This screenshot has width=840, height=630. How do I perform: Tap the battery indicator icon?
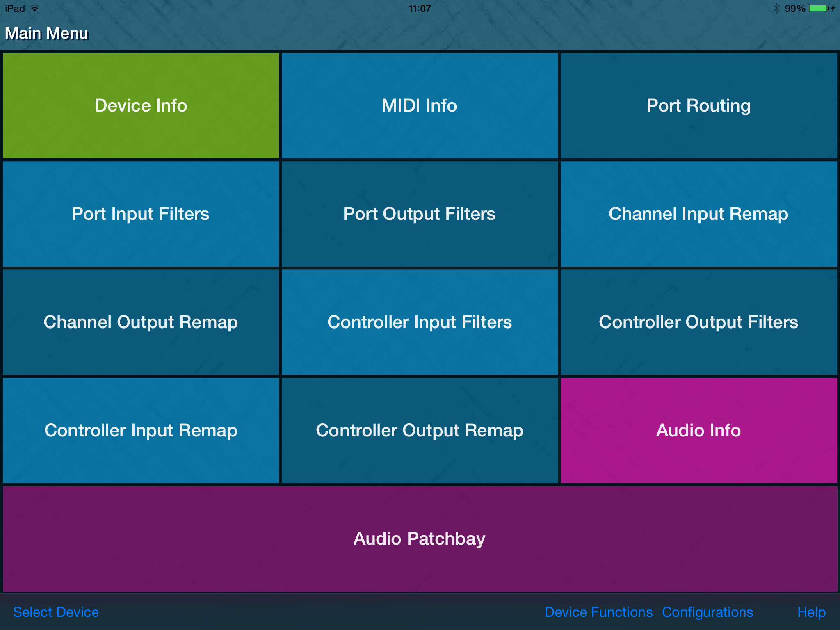819,9
